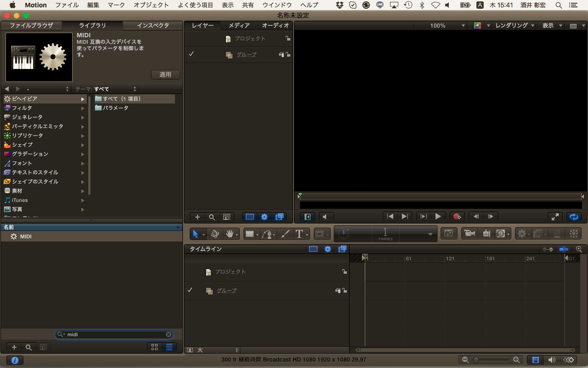Select the Pan hand tool
The image size is (588, 368).
tap(230, 234)
